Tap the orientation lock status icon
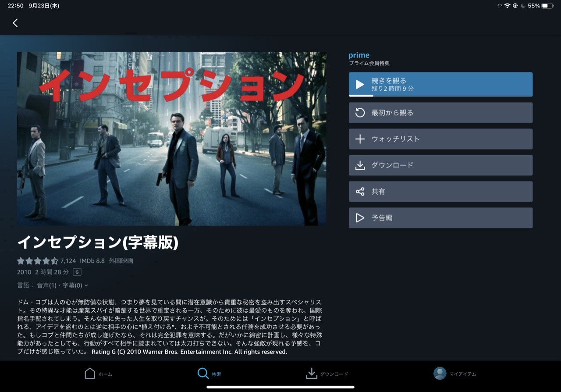Screen dimensions: 561x392 [515, 6]
